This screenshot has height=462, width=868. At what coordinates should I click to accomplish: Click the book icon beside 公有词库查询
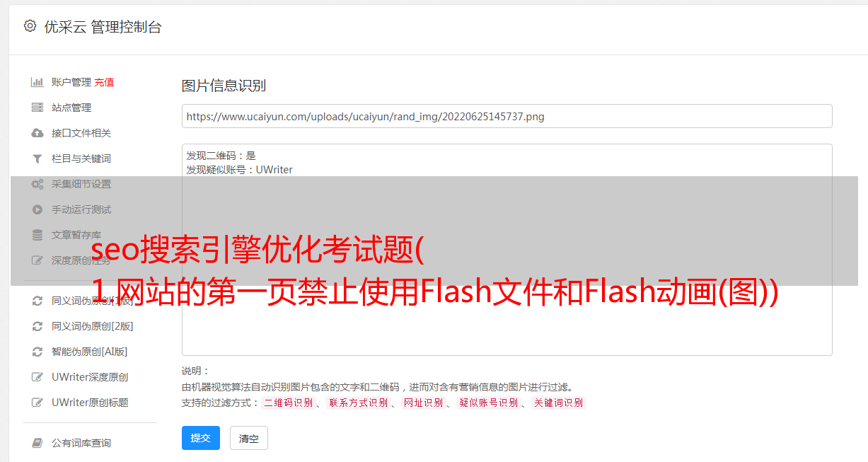[x=37, y=443]
